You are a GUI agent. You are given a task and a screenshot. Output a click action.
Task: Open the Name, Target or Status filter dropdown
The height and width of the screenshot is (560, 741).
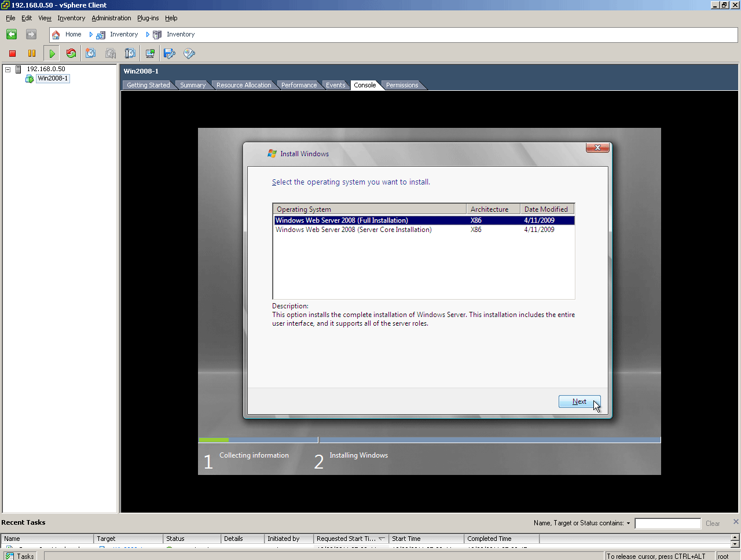pos(628,523)
